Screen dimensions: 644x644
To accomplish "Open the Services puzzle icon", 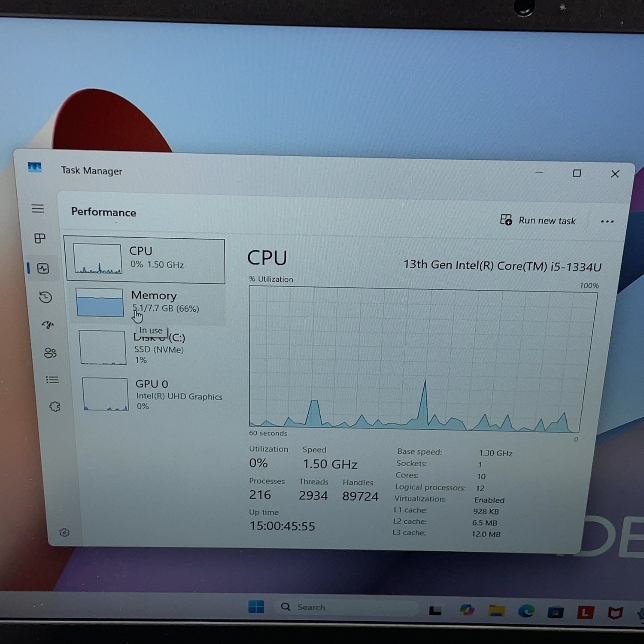I will pyautogui.click(x=55, y=407).
